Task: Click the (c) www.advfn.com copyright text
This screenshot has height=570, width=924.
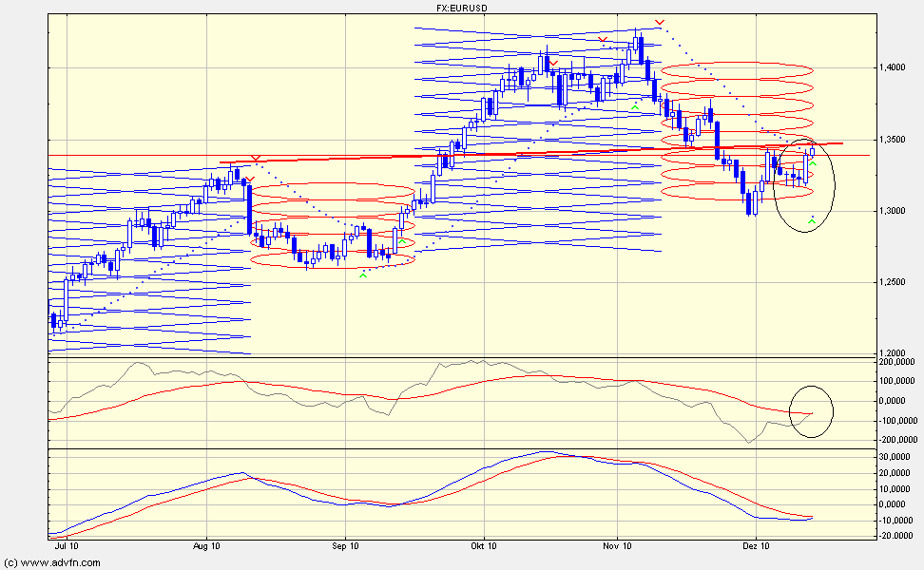Action: [52, 563]
